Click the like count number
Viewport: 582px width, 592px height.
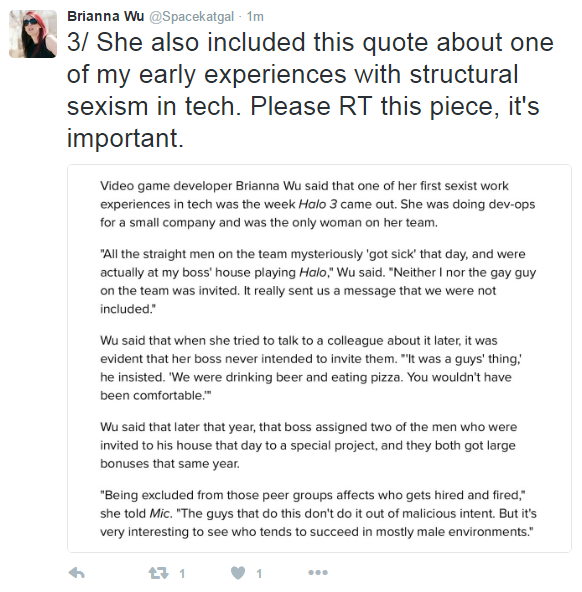(x=259, y=574)
